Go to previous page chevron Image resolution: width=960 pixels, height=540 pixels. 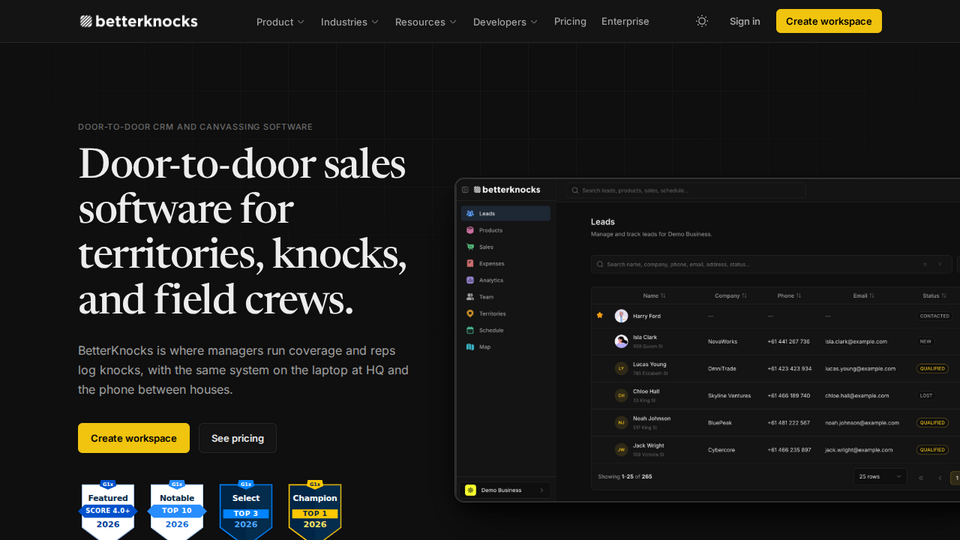tap(940, 478)
